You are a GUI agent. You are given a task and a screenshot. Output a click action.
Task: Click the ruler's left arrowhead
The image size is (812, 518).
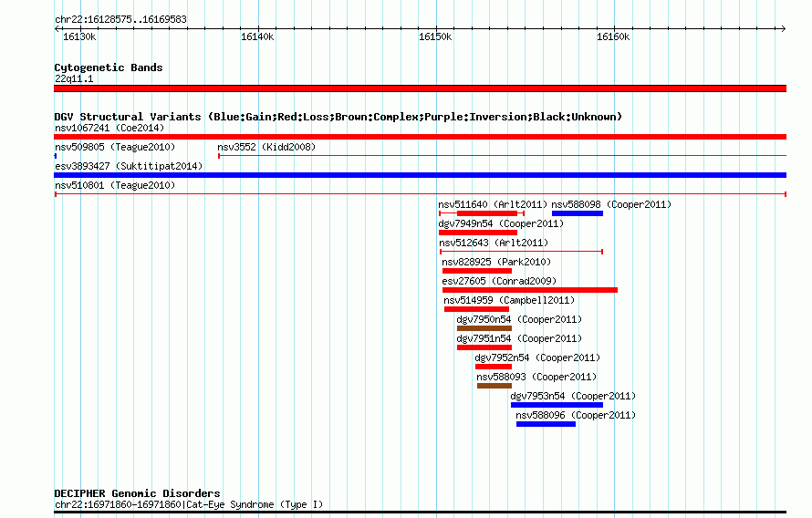click(x=57, y=28)
